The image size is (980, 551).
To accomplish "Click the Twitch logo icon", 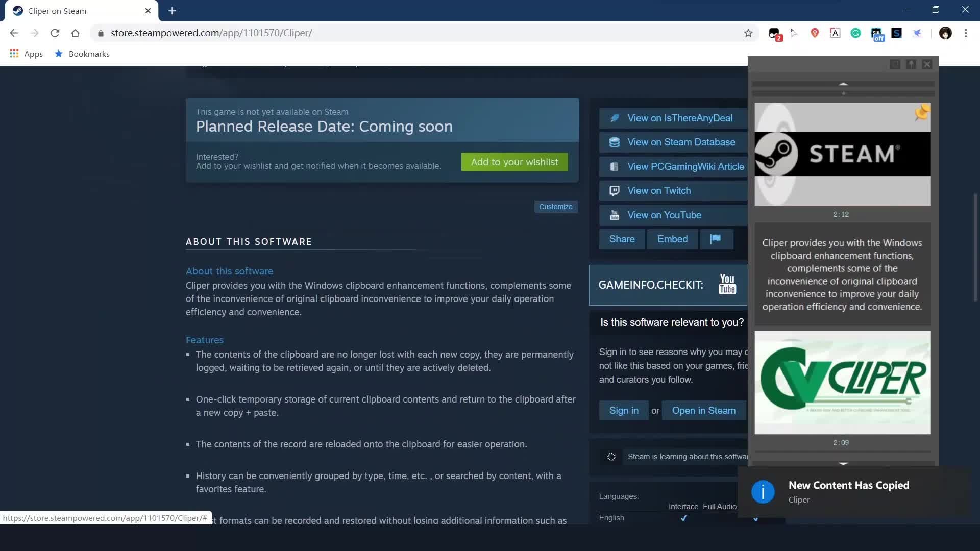I will [615, 191].
